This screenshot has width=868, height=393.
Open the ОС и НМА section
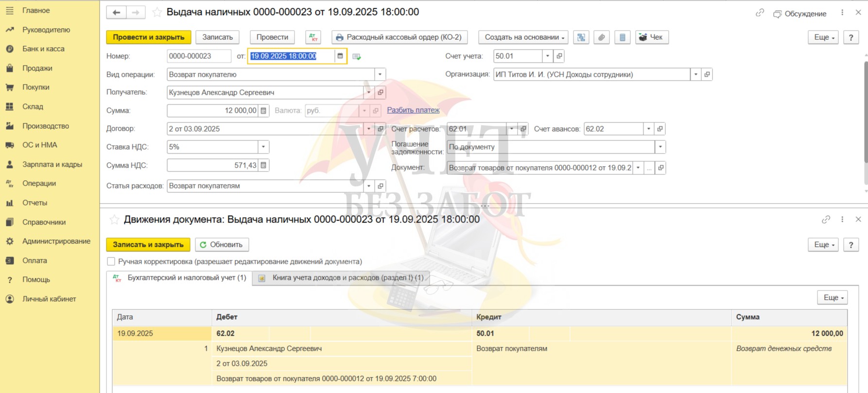(x=40, y=145)
